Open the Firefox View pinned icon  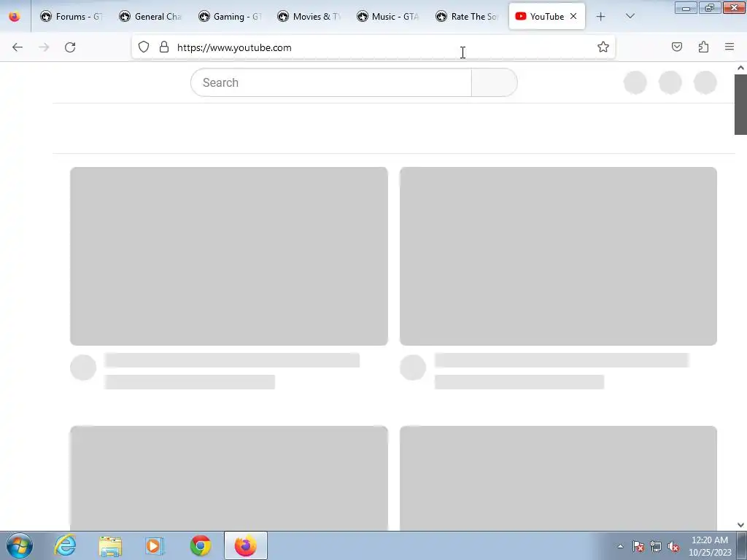[15, 17]
